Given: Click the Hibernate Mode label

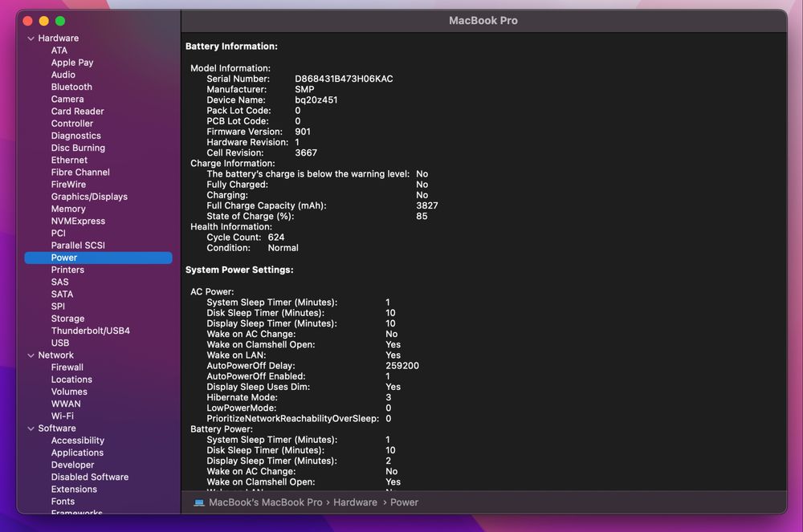Looking at the screenshot, I should pyautogui.click(x=242, y=397).
